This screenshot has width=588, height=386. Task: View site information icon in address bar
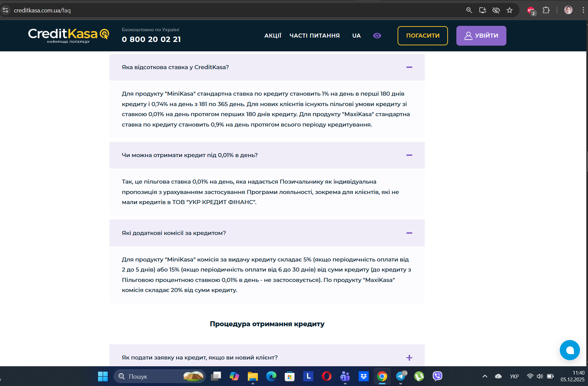point(5,10)
